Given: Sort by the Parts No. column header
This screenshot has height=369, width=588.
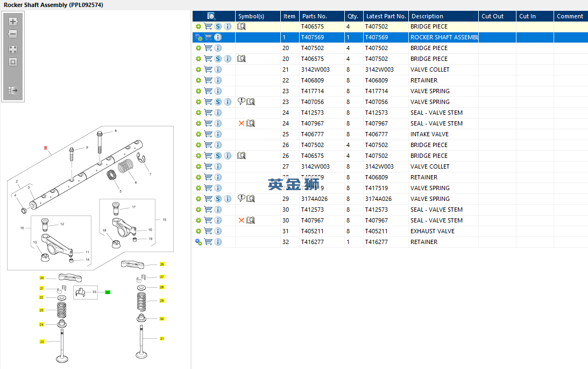Looking at the screenshot, I should click(x=322, y=16).
